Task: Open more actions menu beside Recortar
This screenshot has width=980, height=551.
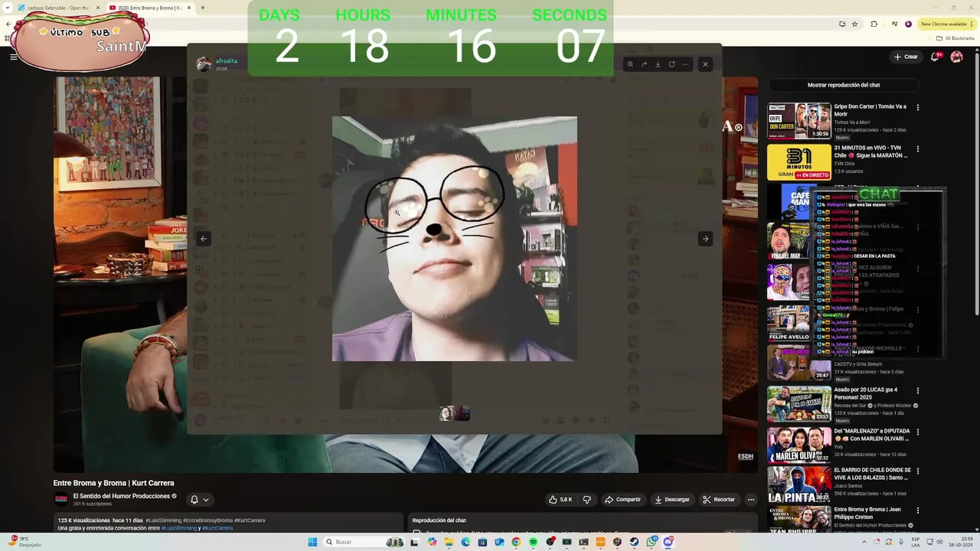Action: [750, 500]
